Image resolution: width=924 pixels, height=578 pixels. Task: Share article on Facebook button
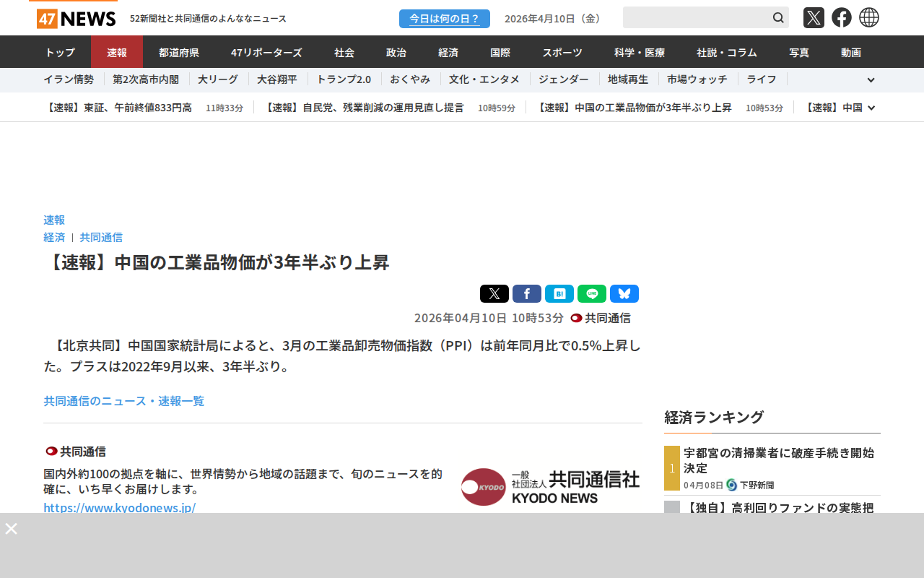pos(527,293)
